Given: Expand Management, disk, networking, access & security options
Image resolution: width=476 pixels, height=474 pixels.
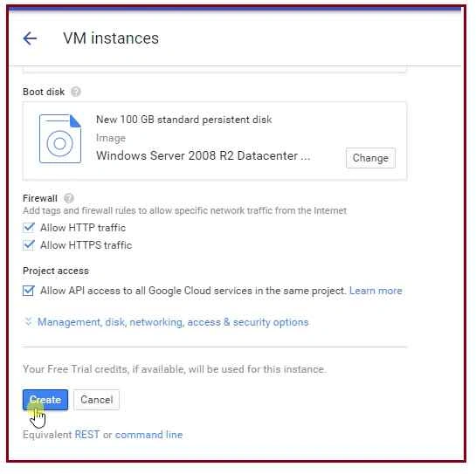Looking at the screenshot, I should tap(173, 322).
